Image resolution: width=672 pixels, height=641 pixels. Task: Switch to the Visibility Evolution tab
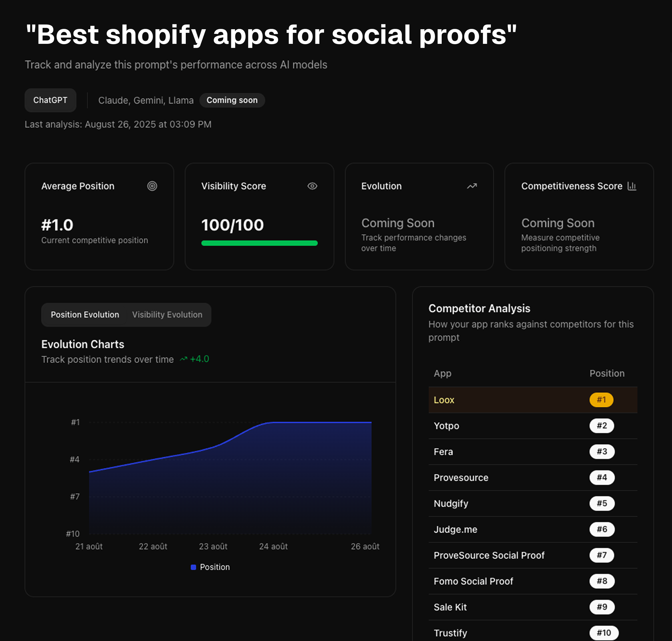167,315
